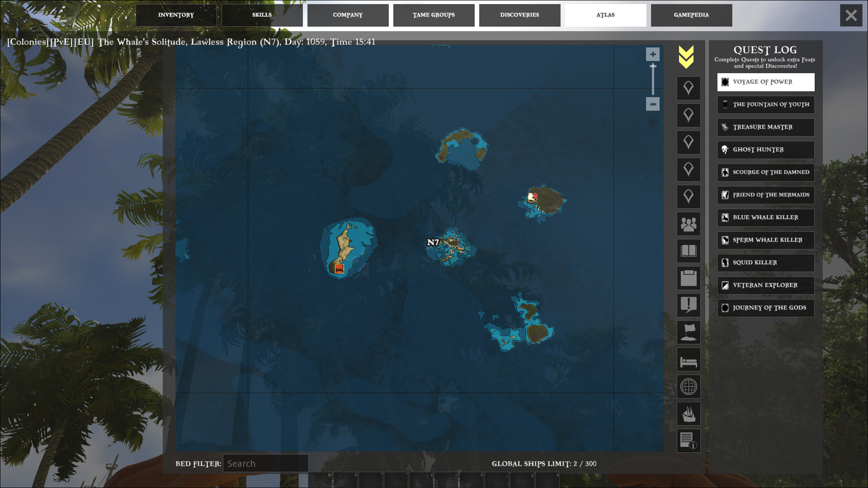
Task: Open the Gamepedia tab
Action: tap(692, 15)
